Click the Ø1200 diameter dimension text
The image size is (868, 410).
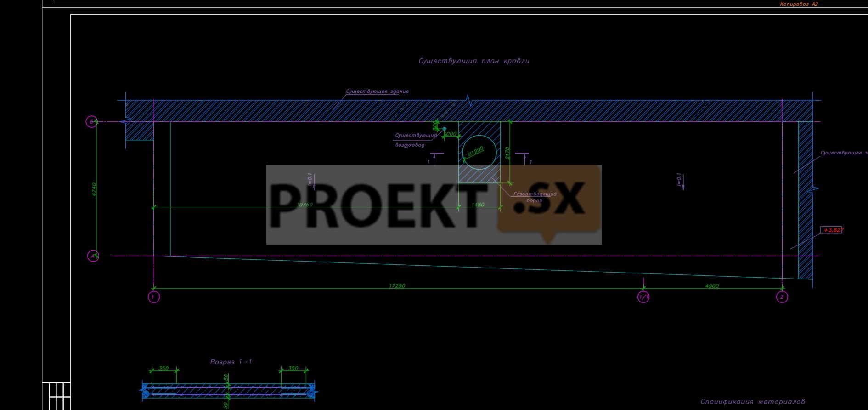click(476, 151)
